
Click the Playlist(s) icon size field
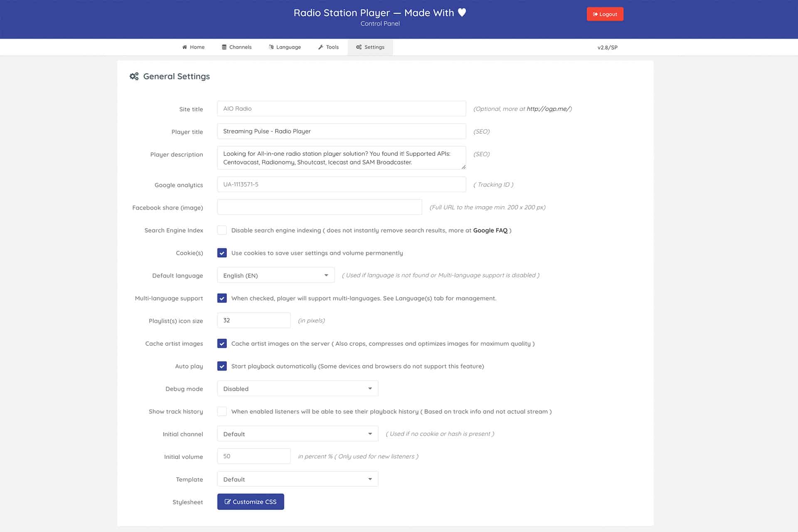pos(254,320)
